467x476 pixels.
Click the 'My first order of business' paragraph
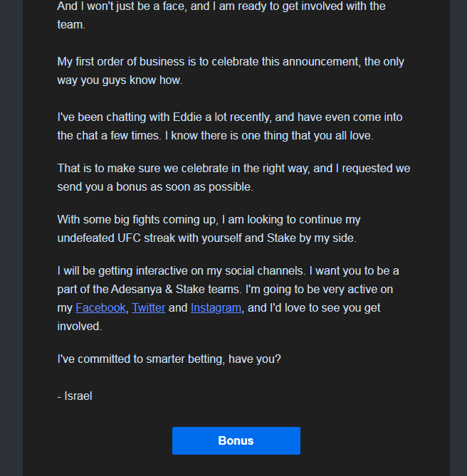(x=231, y=70)
